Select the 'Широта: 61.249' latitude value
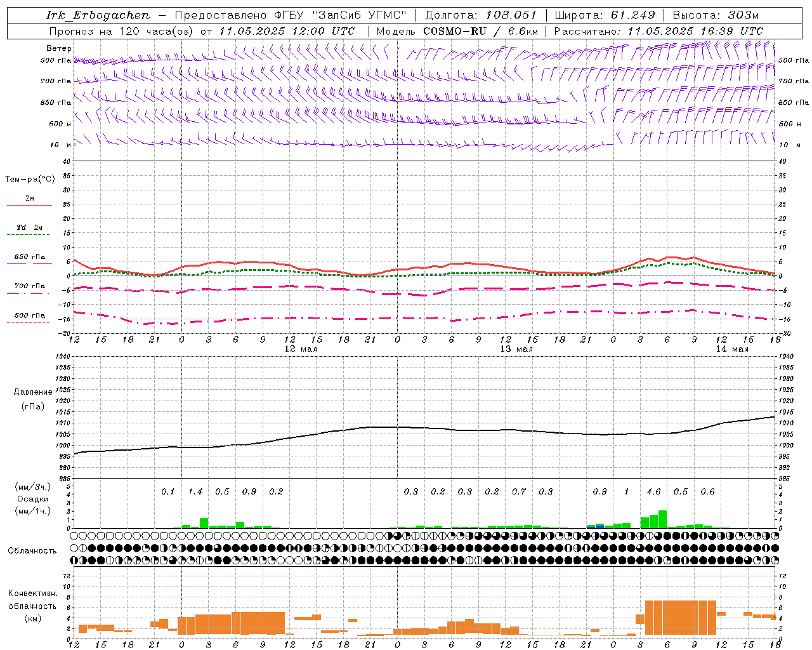 (605, 15)
